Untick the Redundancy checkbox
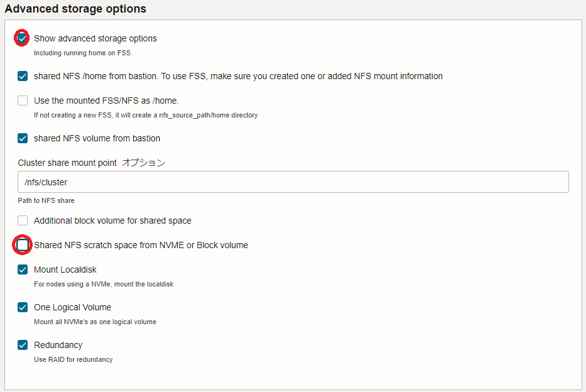The image size is (586, 392). (23, 345)
